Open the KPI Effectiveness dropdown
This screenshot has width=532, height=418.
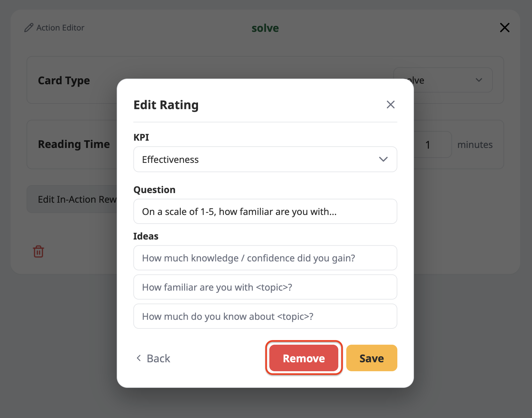pyautogui.click(x=265, y=159)
